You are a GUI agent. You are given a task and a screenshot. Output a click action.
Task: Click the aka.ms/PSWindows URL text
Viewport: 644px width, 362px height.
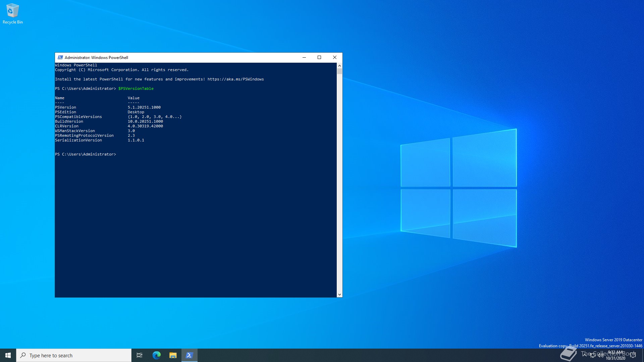point(235,79)
